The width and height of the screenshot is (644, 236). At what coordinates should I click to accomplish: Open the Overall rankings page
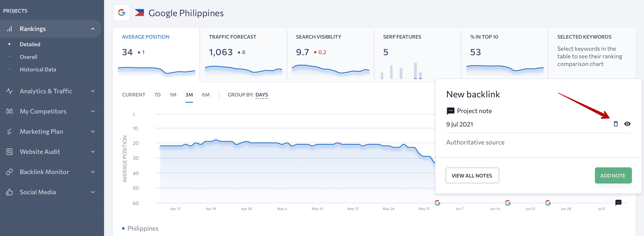click(x=28, y=57)
